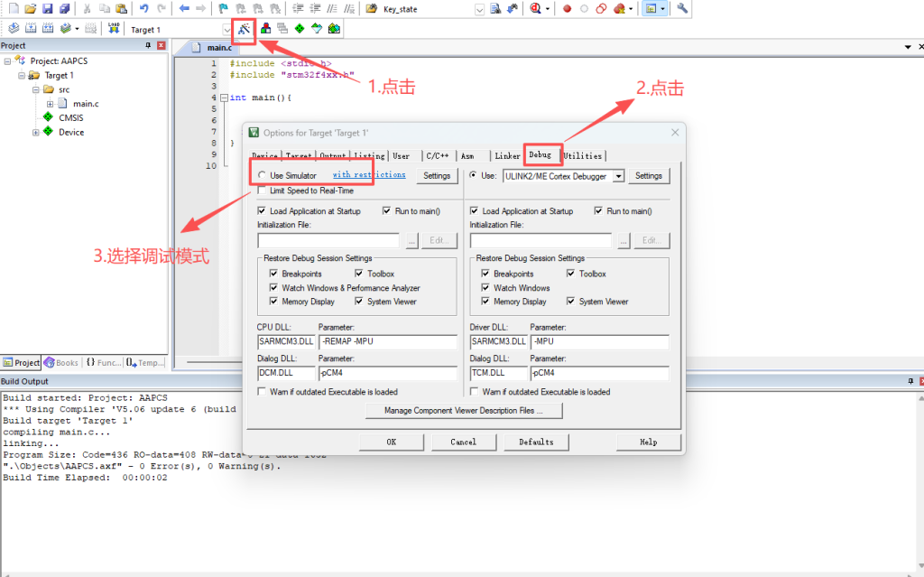Image resolution: width=924 pixels, height=577 pixels.
Task: Expand the Device node in project tree
Action: (x=36, y=133)
